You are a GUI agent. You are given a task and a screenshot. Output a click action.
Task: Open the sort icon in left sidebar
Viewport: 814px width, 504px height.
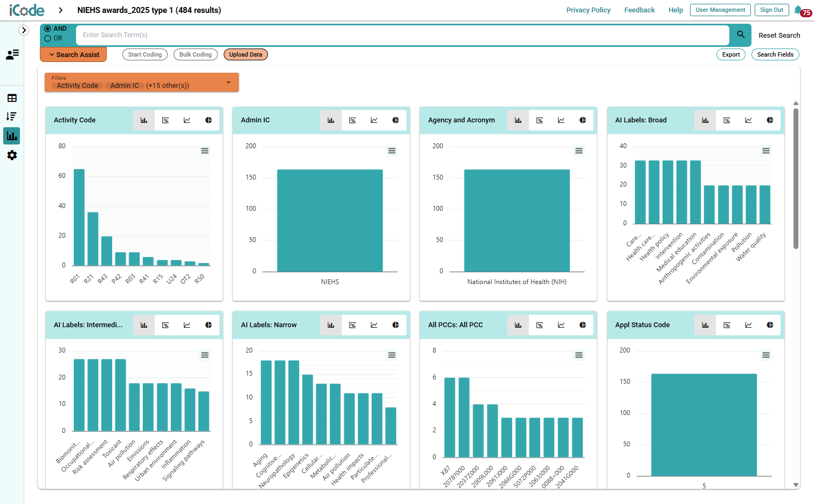[x=12, y=116]
